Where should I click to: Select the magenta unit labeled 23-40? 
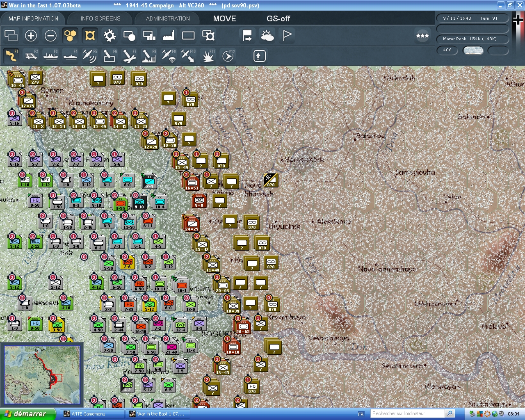(x=171, y=347)
